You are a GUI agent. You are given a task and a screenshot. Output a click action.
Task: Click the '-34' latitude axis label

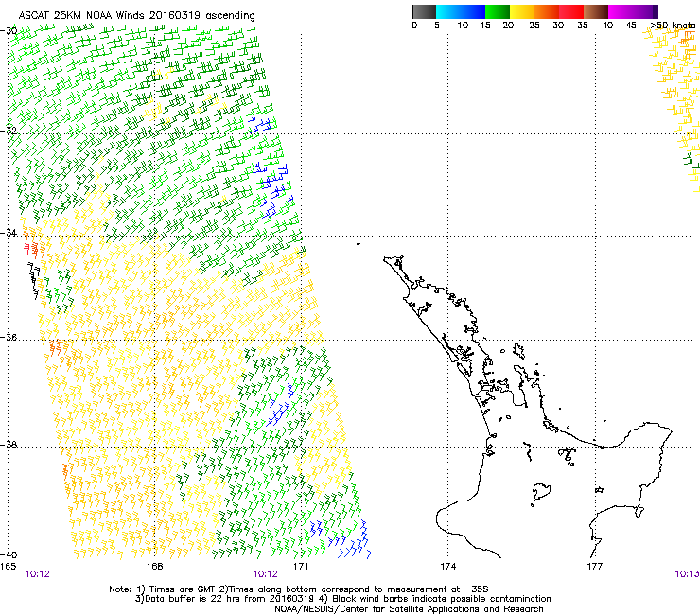pyautogui.click(x=9, y=233)
